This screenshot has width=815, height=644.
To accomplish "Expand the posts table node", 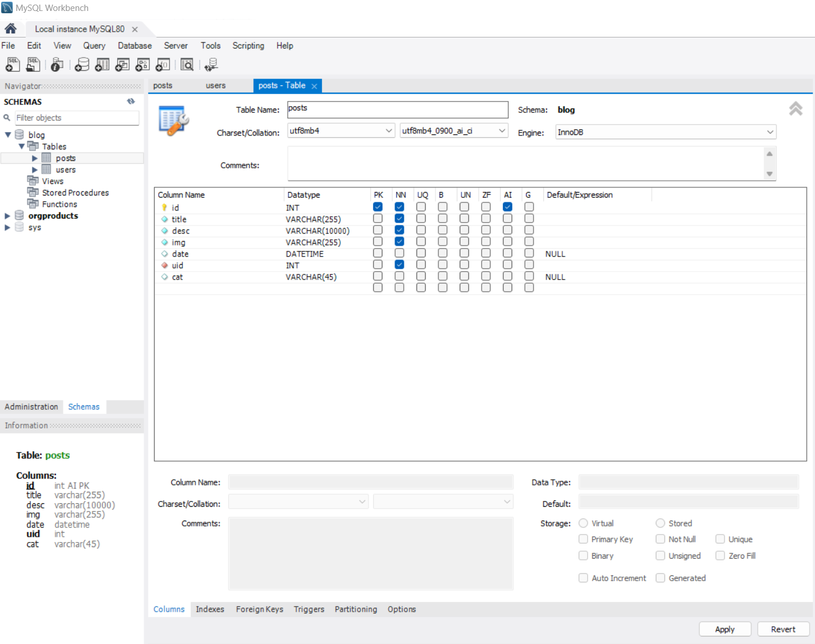I will (x=35, y=158).
